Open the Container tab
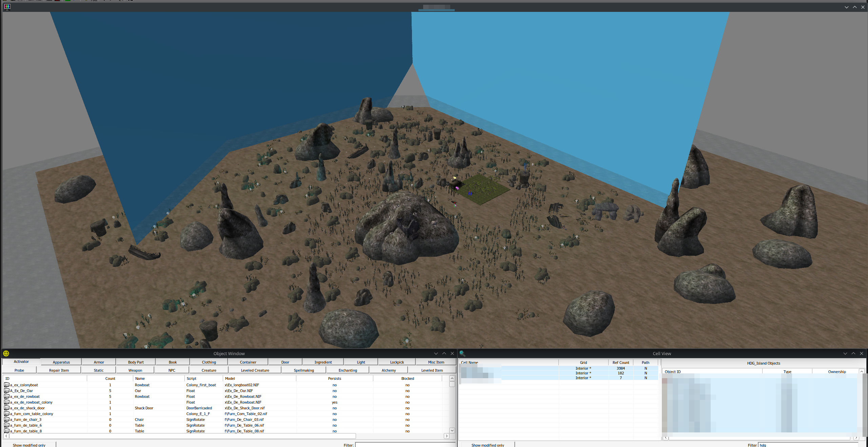Screen dimensions: 868x447 pos(248,362)
